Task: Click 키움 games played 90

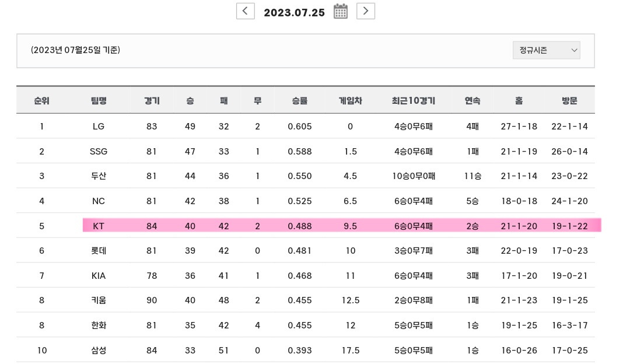Action: click(x=152, y=300)
